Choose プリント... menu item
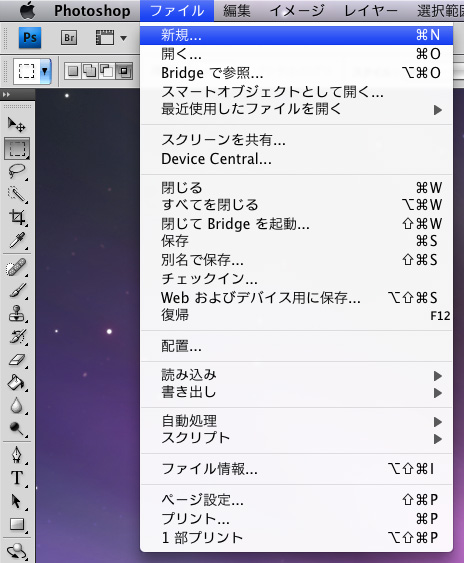 point(296,519)
